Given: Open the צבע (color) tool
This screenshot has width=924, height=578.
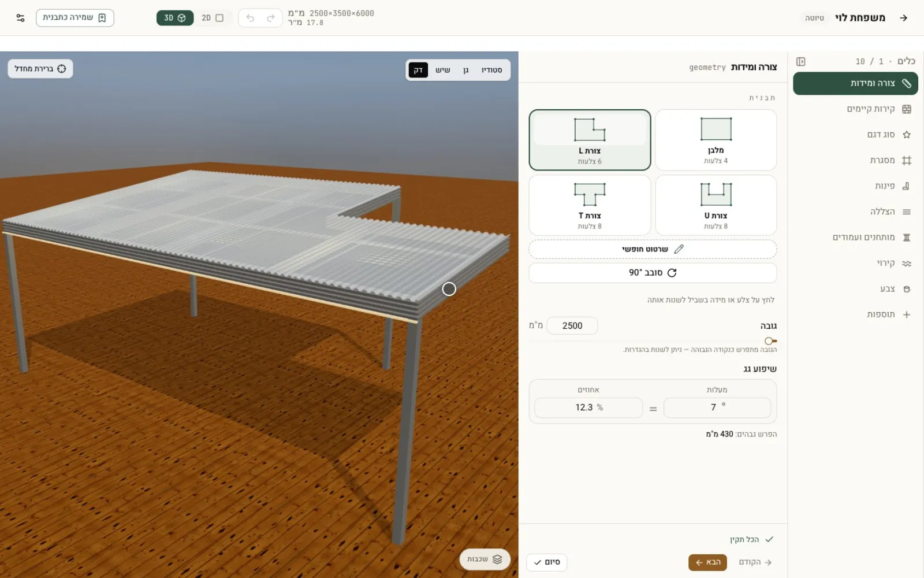Looking at the screenshot, I should pos(855,289).
